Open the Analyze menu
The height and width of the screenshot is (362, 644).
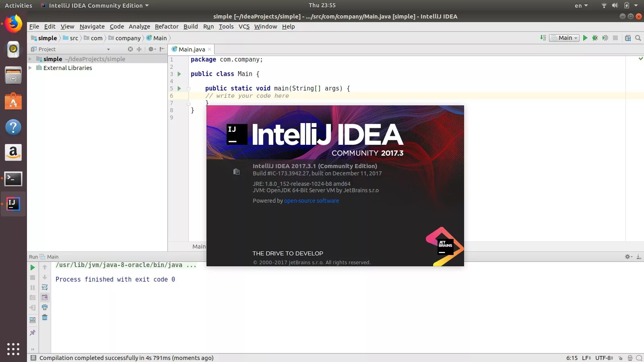click(x=139, y=27)
